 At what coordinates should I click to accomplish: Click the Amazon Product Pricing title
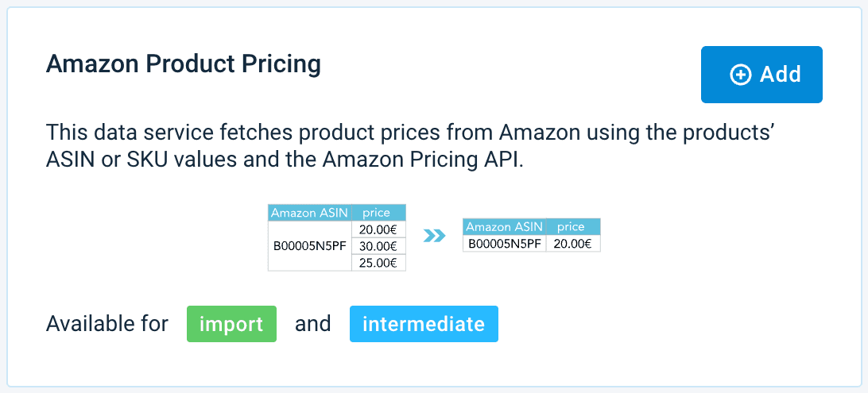(184, 64)
